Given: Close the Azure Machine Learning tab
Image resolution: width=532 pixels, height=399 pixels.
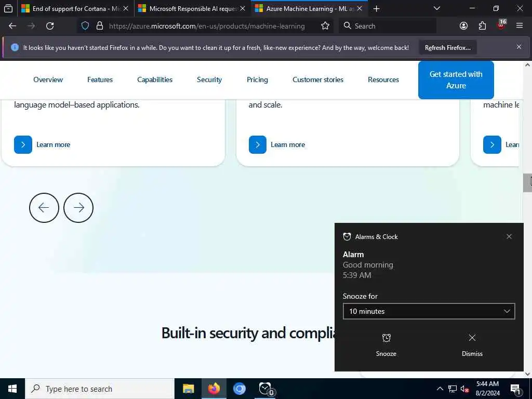Looking at the screenshot, I should 360,8.
